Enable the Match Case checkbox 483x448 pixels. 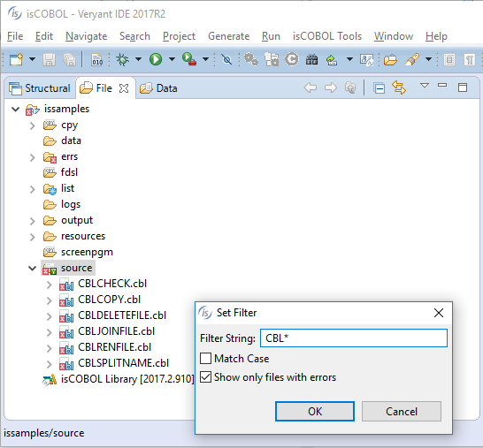(205, 359)
